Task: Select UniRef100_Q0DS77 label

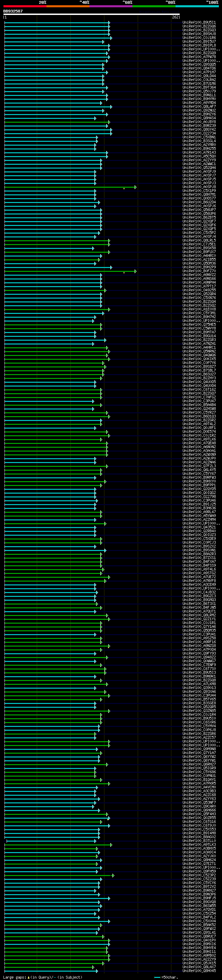Action: click(x=199, y=199)
